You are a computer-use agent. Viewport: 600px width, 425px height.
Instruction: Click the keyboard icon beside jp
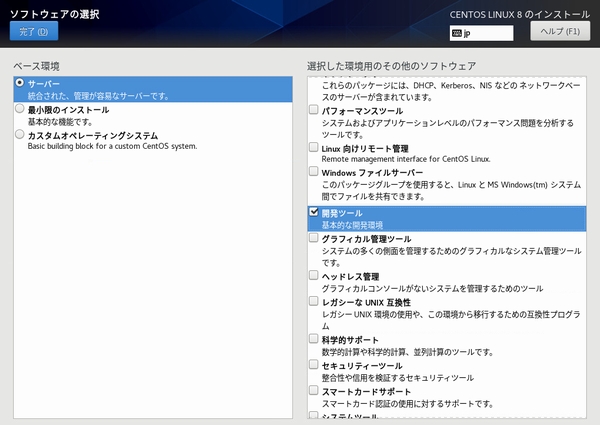point(457,33)
